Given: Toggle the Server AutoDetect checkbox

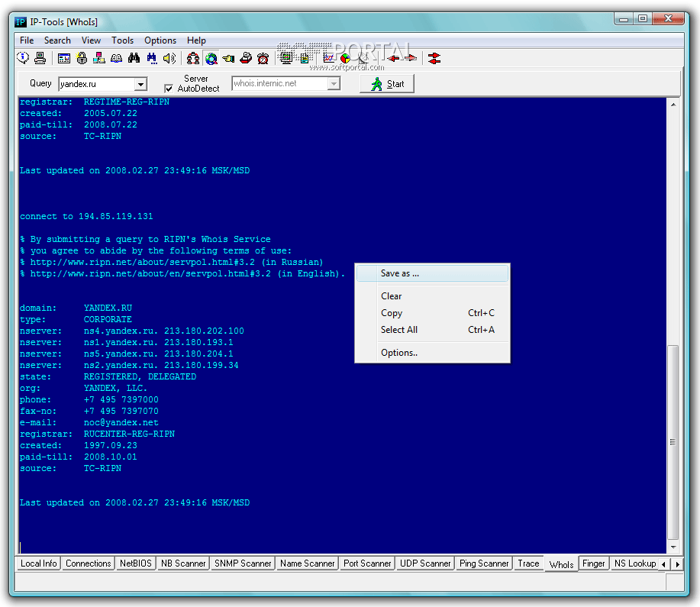Looking at the screenshot, I should click(x=169, y=89).
